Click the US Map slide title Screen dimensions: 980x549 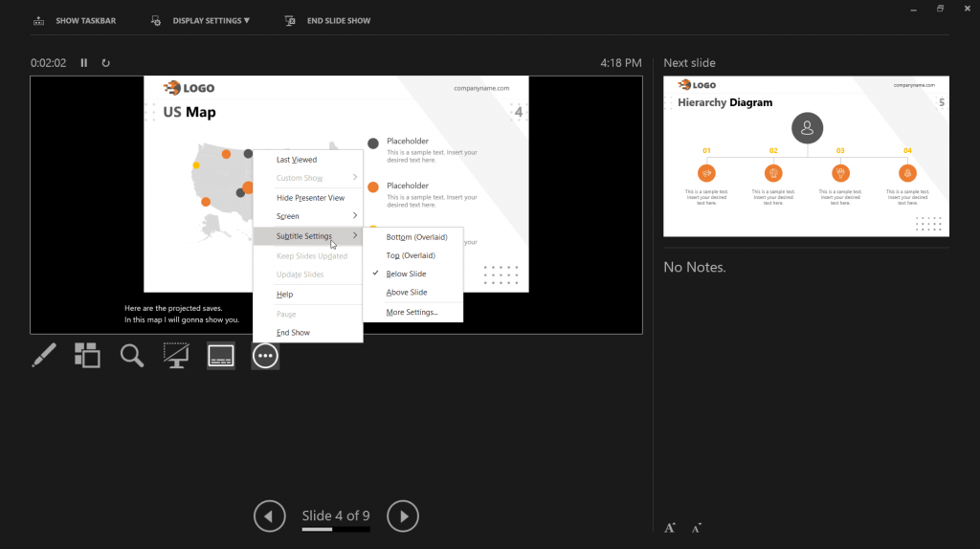(189, 112)
